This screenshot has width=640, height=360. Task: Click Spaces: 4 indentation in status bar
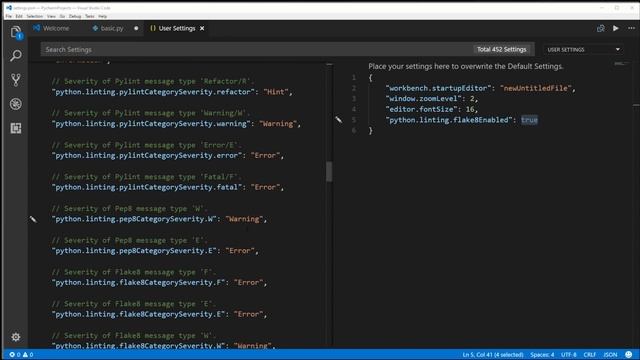pos(542,354)
